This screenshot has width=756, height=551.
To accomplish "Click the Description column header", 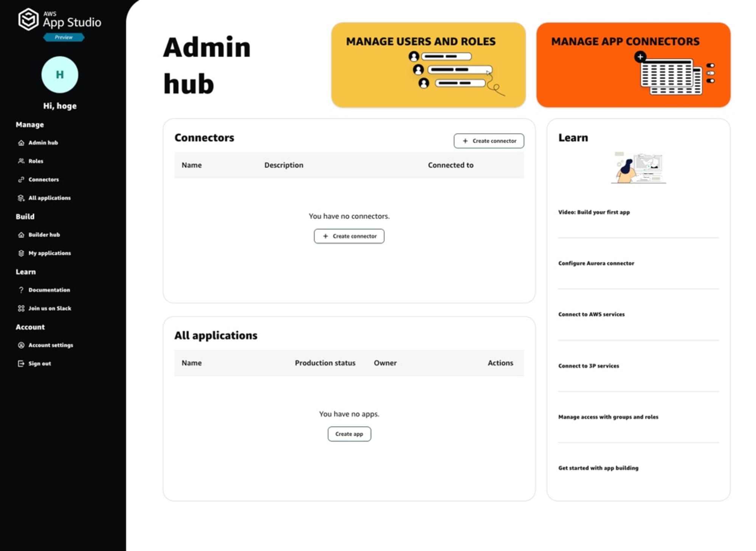I will pyautogui.click(x=283, y=165).
